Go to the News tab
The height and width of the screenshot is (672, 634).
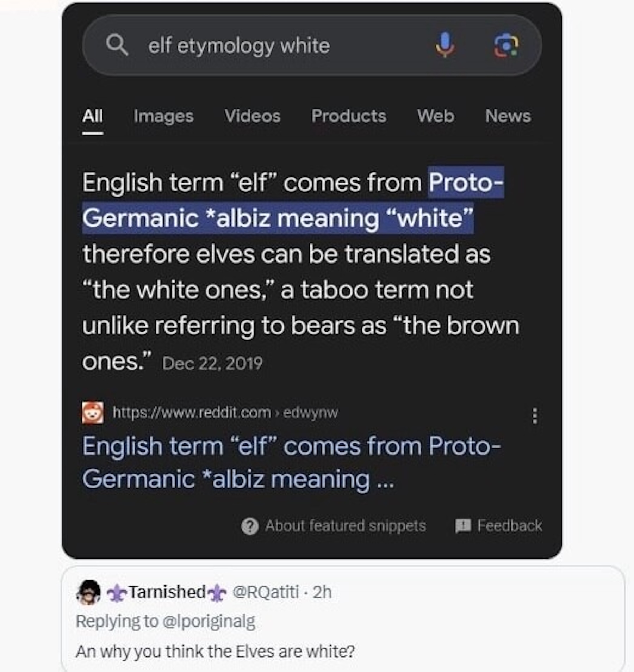tap(508, 116)
